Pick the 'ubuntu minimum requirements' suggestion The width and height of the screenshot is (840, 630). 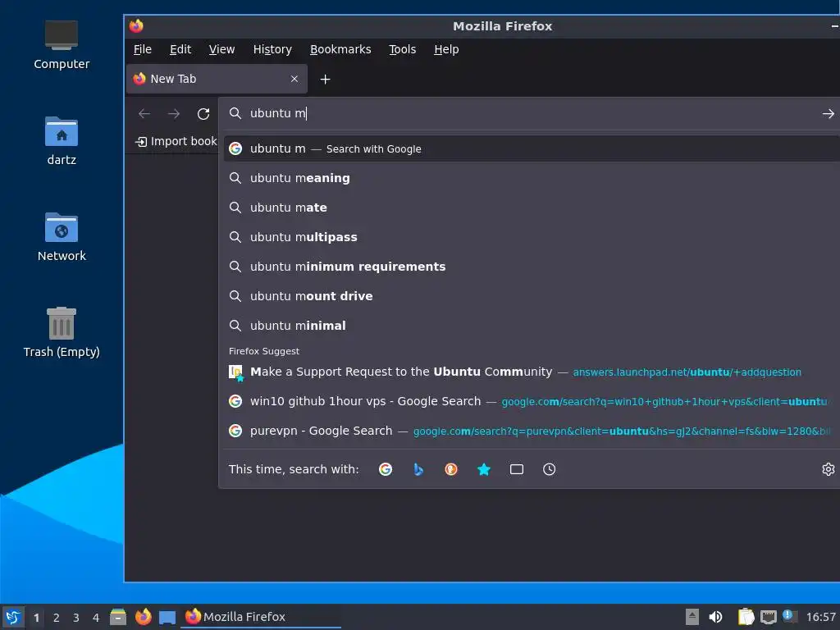(x=532, y=267)
